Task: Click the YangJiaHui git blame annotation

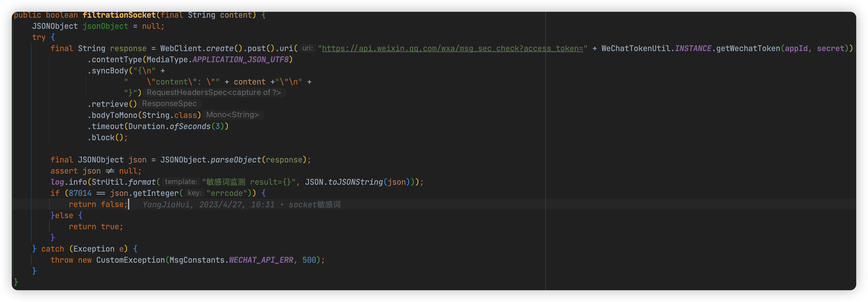Action: (x=241, y=205)
